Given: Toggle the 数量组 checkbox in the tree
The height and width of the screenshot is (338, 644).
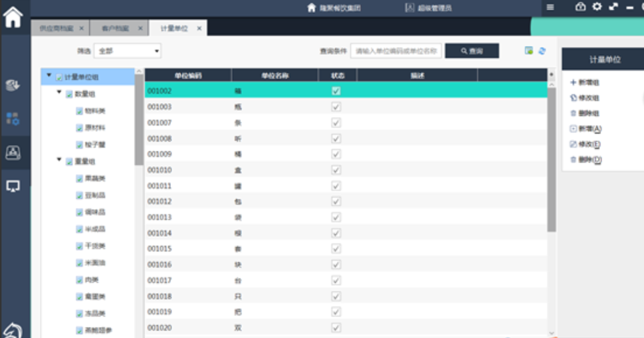Looking at the screenshot, I should pos(69,94).
